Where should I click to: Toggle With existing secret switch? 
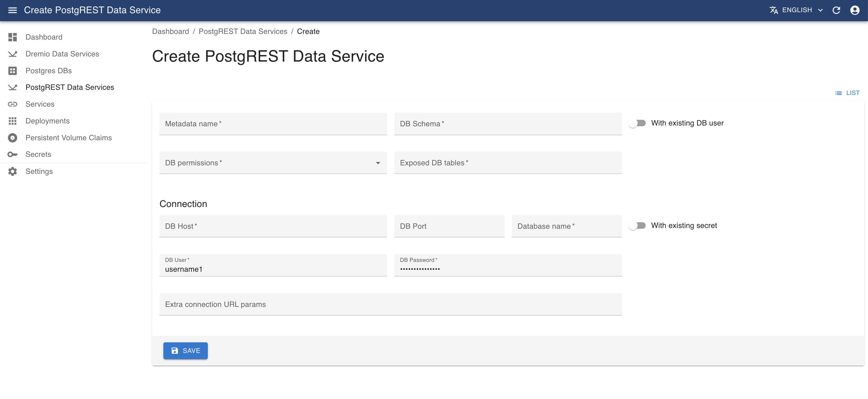pyautogui.click(x=637, y=226)
